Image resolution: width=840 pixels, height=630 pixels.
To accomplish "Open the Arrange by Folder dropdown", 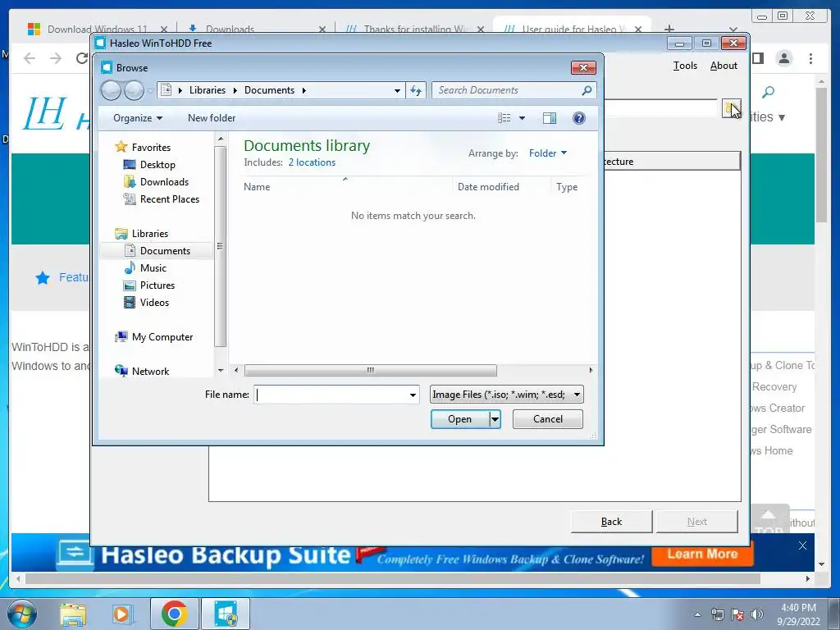I will click(x=547, y=153).
